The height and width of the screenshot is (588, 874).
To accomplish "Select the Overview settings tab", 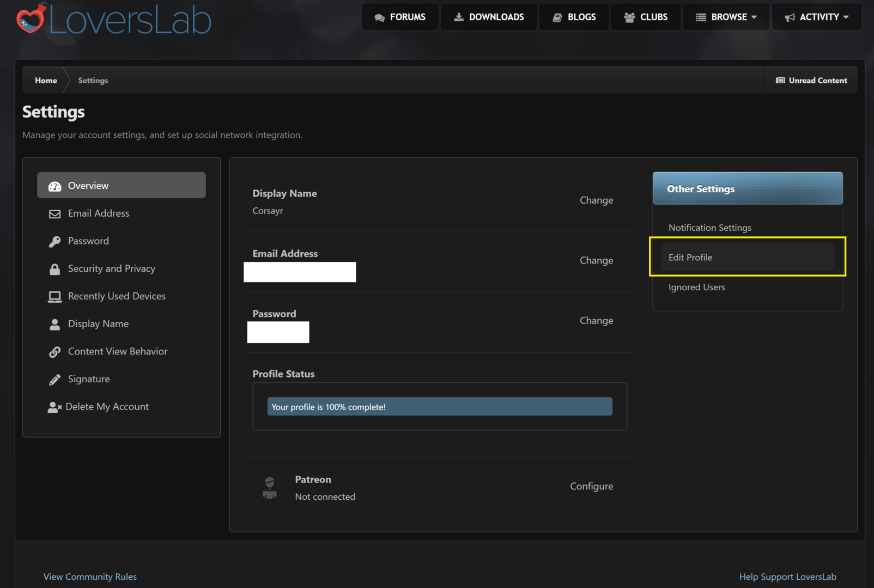I will (122, 186).
